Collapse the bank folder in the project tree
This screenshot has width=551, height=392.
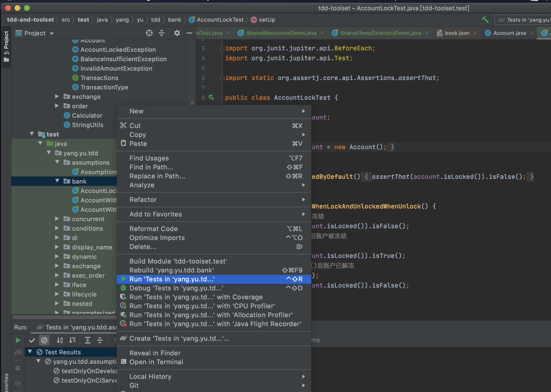click(57, 181)
